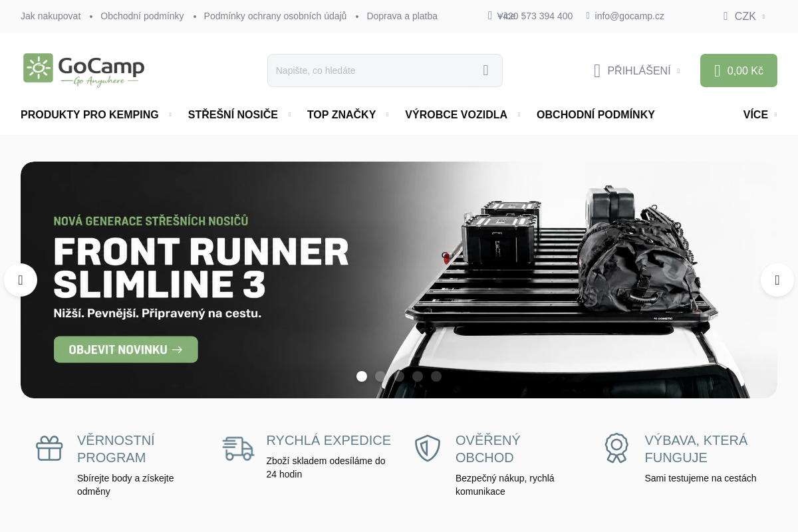Screen dimensions: 798x532
Task: Open the CZK currency dropdown
Action: pos(745,16)
